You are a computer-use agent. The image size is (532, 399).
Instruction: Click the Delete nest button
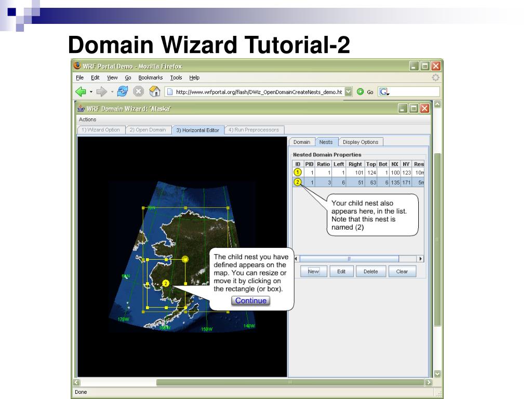click(x=371, y=271)
